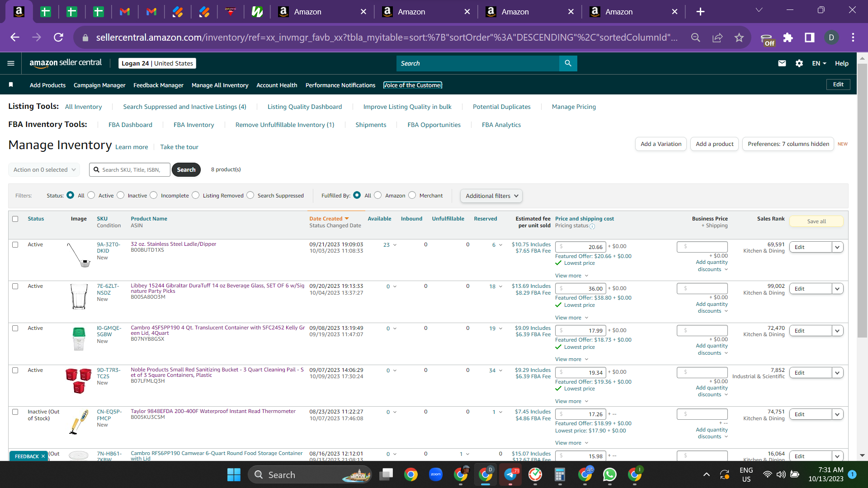Open the EN language dropdown
This screenshot has width=868, height=488.
[x=819, y=63]
